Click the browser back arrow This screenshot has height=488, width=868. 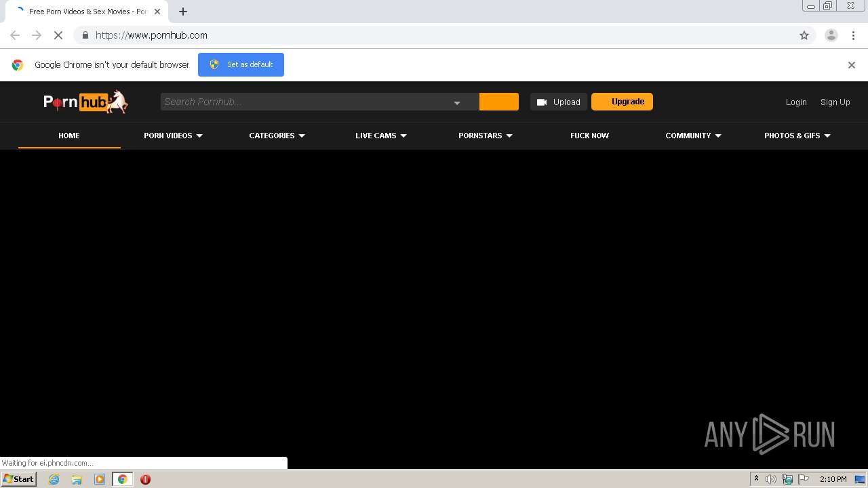tap(15, 35)
